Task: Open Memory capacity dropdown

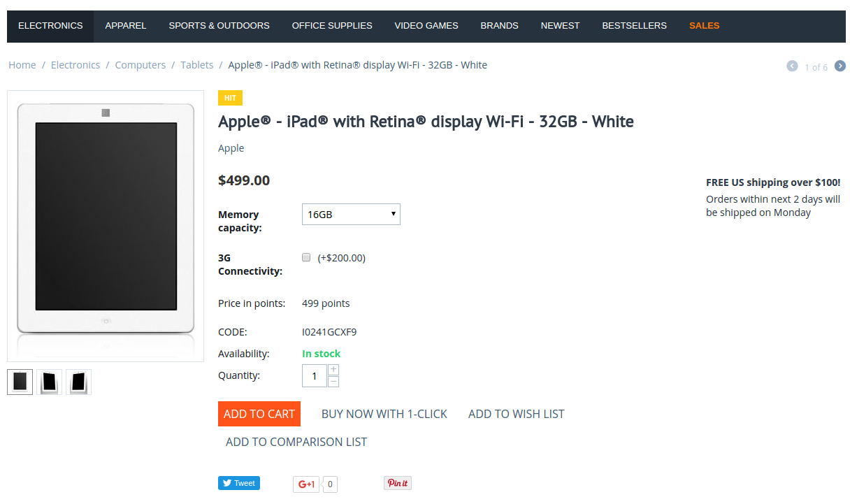Action: (351, 214)
